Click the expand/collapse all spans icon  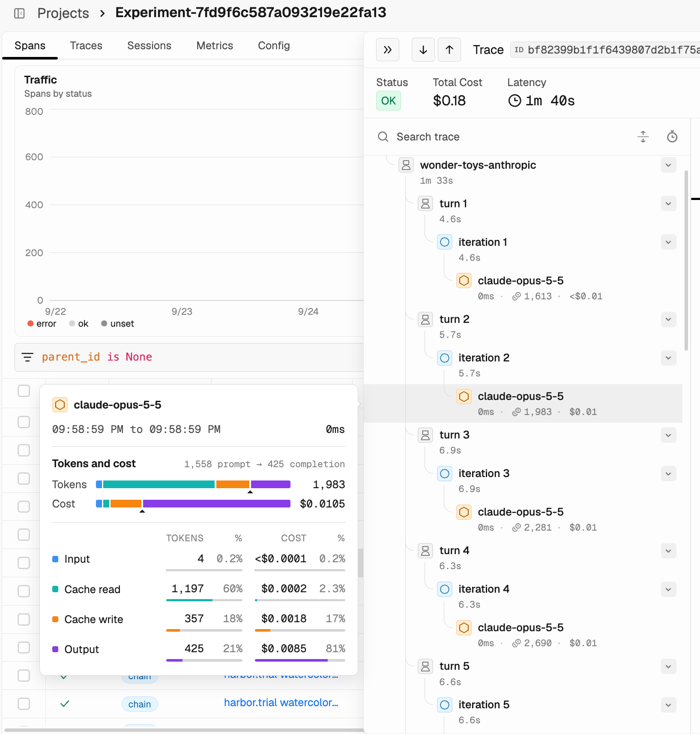pyautogui.click(x=643, y=137)
